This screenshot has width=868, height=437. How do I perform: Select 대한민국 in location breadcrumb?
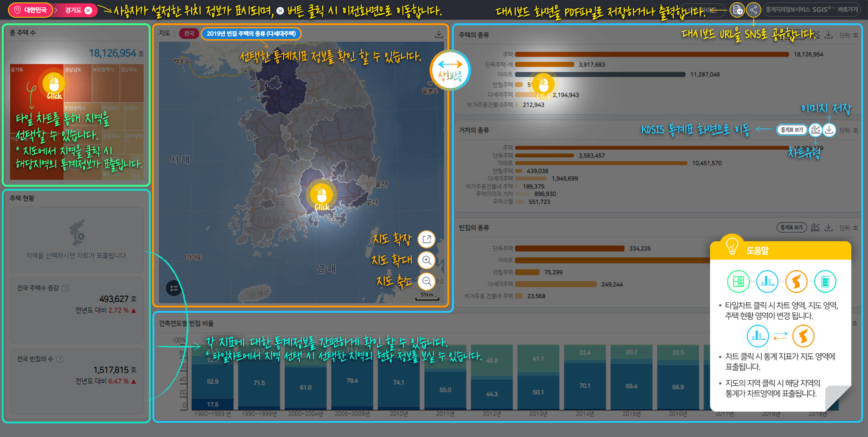pos(31,10)
